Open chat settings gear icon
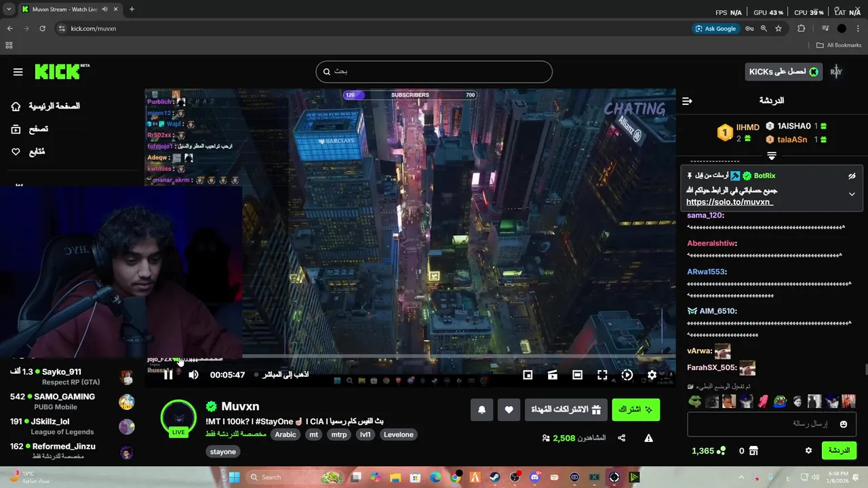The width and height of the screenshot is (868, 488). click(808, 451)
